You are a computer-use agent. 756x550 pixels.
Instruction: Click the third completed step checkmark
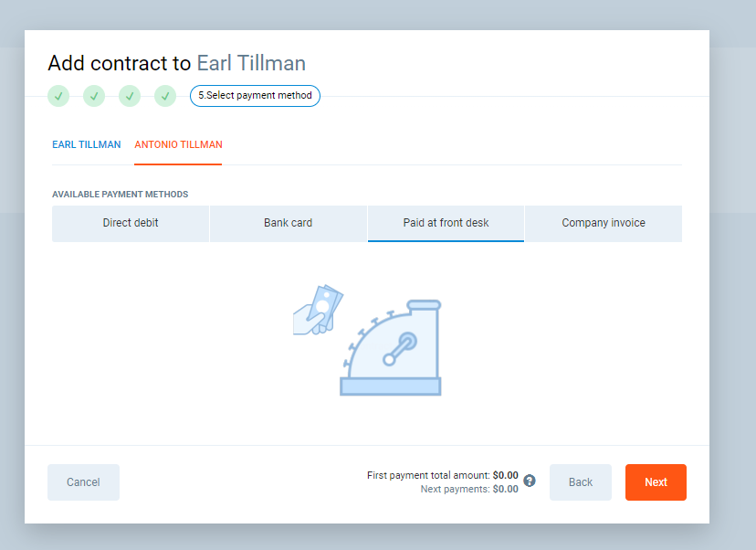[130, 96]
